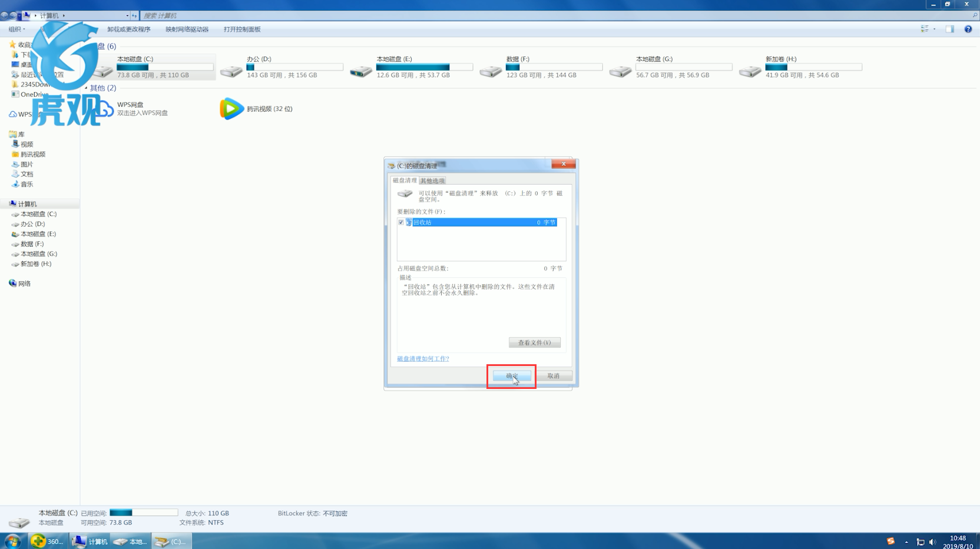This screenshot has height=549, width=980.
Task: Select the 新加卷 (H:) drive icon
Action: (x=750, y=71)
